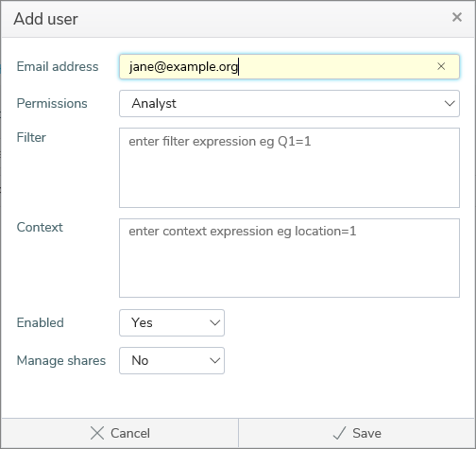Open the Manage shares No dropdown
The height and width of the screenshot is (449, 476).
tap(172, 360)
